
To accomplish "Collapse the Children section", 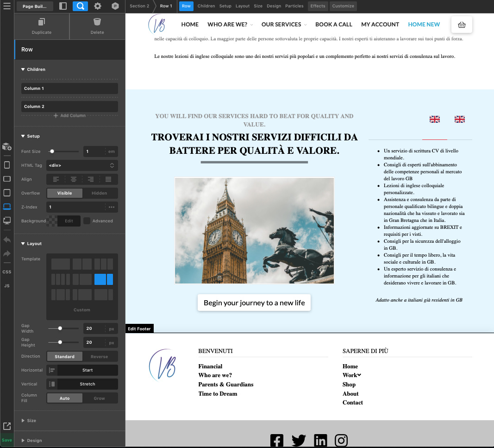I will coord(36,69).
